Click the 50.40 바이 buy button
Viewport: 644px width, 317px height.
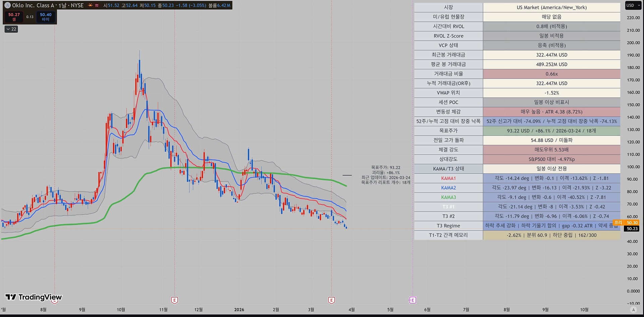[46, 17]
